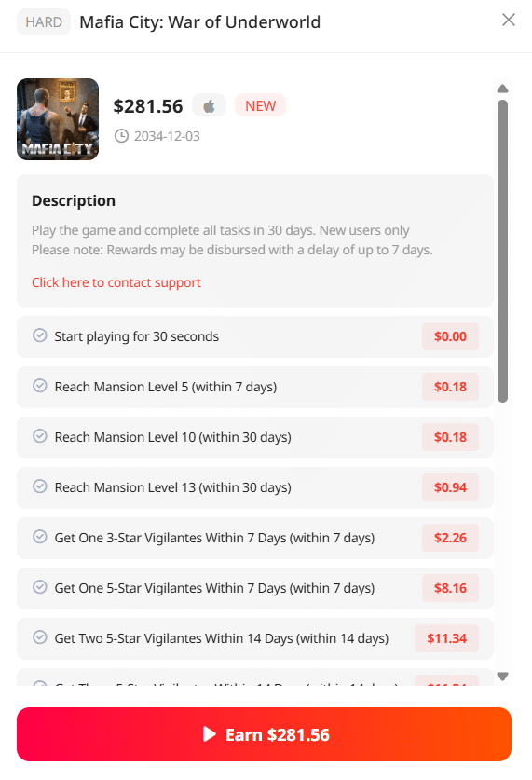This screenshot has height=780, width=532.
Task: Click the vertical scrollbar thumb
Action: click(x=503, y=252)
